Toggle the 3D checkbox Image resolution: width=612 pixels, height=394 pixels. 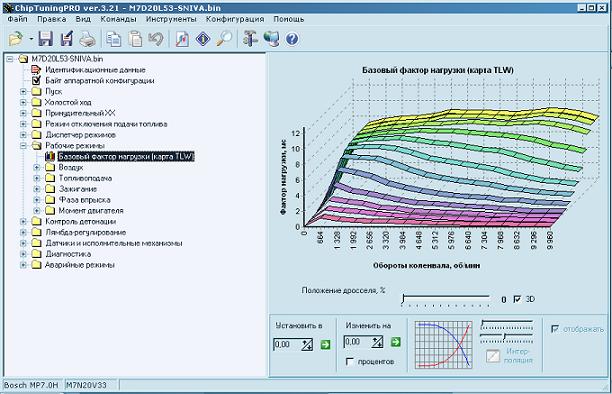coord(517,299)
